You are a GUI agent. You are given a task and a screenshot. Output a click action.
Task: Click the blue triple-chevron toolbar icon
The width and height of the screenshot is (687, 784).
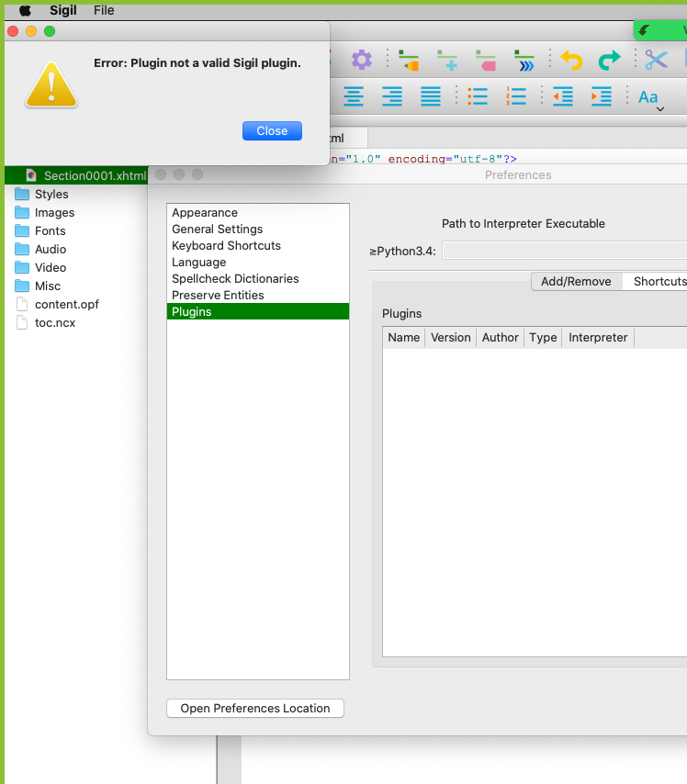(524, 60)
